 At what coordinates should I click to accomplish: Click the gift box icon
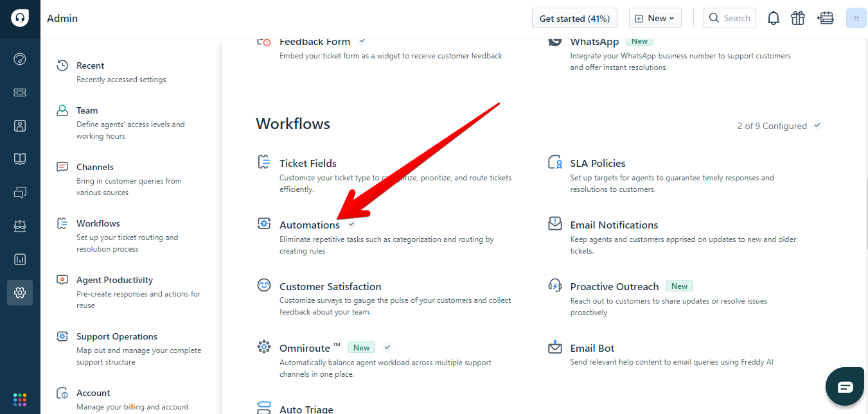[x=798, y=18]
